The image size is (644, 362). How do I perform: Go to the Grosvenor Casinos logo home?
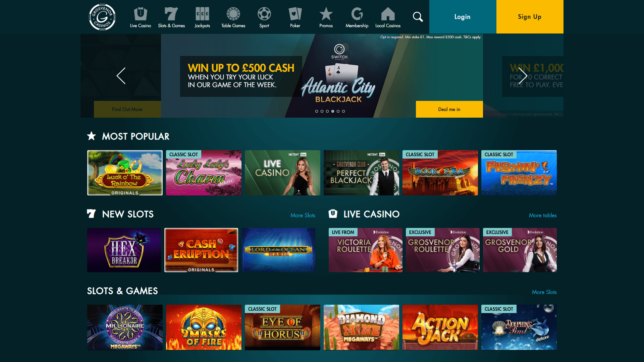(x=102, y=17)
